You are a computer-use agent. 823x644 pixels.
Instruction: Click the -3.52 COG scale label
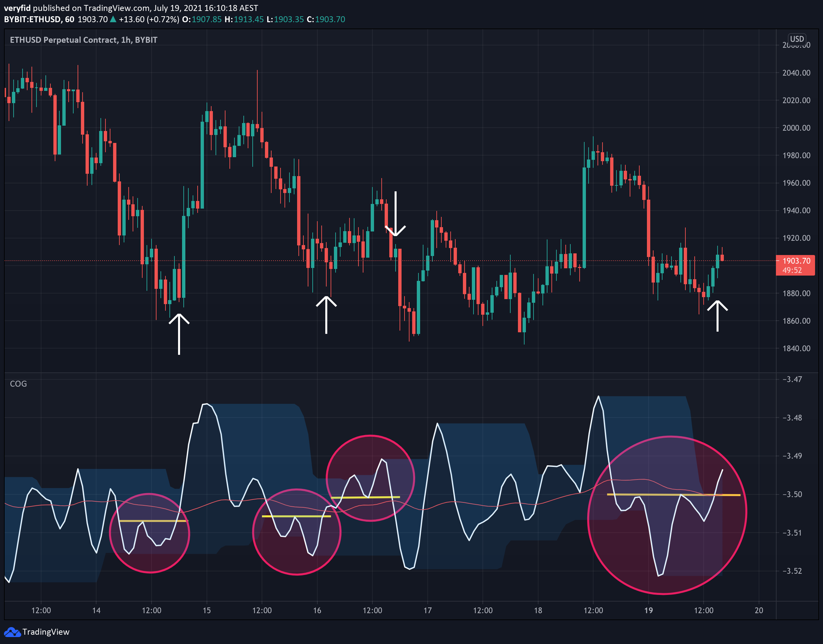tap(792, 571)
